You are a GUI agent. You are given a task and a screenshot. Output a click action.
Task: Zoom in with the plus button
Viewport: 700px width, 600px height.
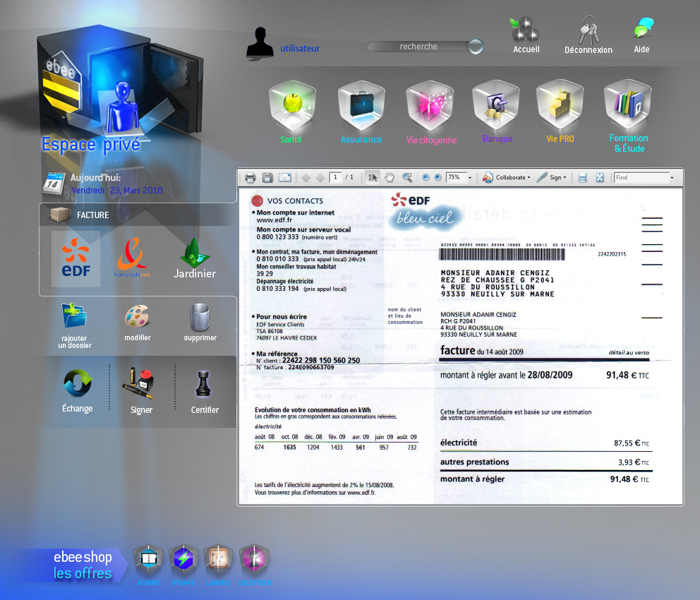438,178
